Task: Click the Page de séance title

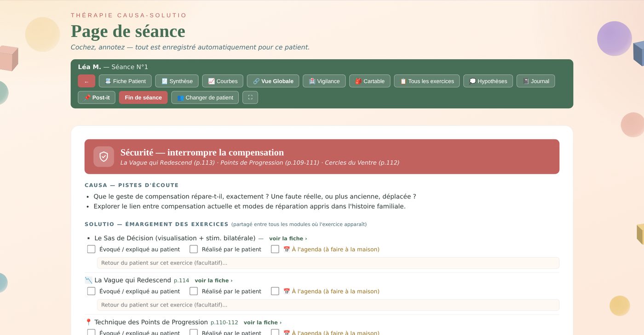Action: coord(128,31)
